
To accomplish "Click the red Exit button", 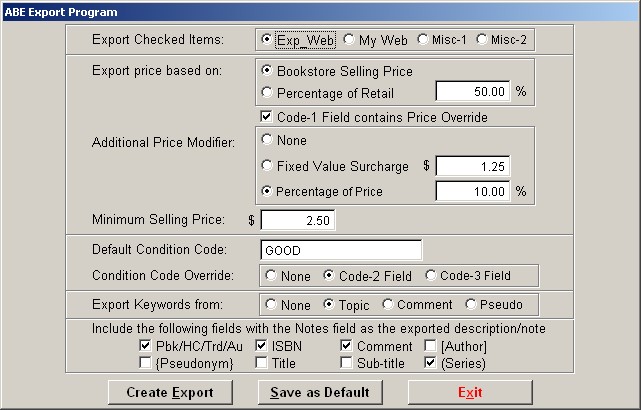I will pyautogui.click(x=470, y=392).
